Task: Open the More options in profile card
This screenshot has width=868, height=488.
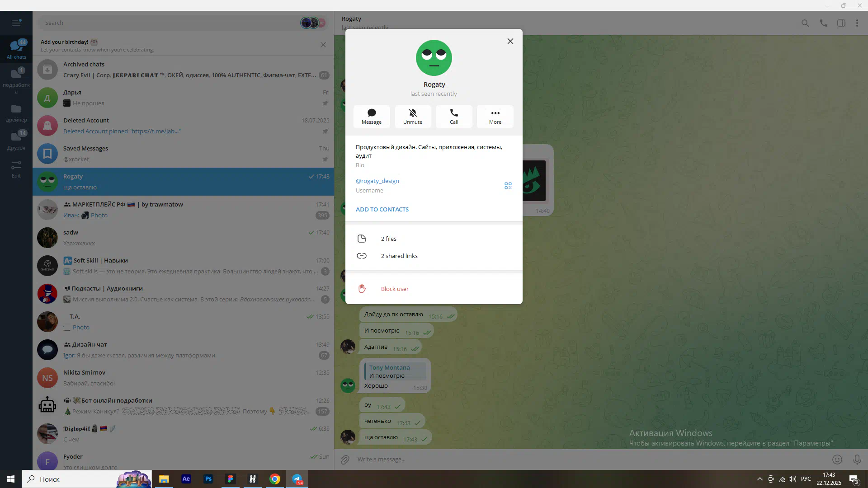Action: point(495,116)
